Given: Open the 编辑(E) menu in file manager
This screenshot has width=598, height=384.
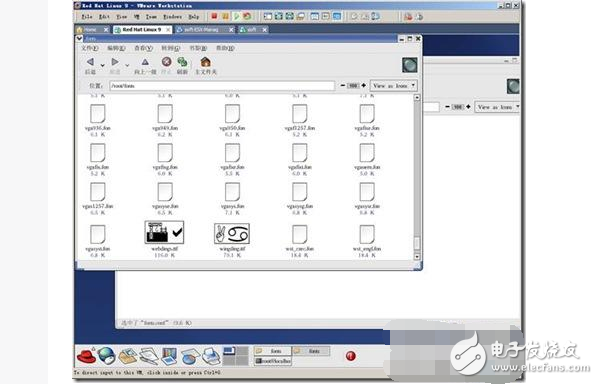Looking at the screenshot, I should (116, 48).
